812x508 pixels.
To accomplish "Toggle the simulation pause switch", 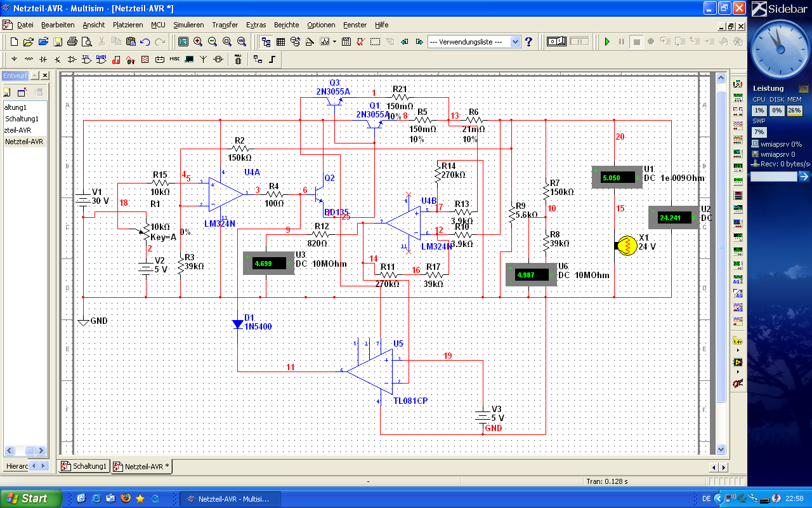I will coord(579,41).
